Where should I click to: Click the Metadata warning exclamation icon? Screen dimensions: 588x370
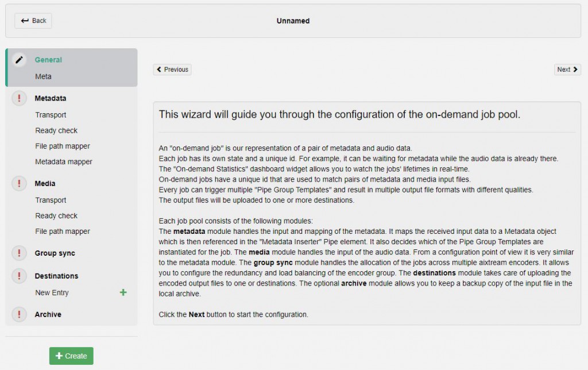[x=20, y=98]
